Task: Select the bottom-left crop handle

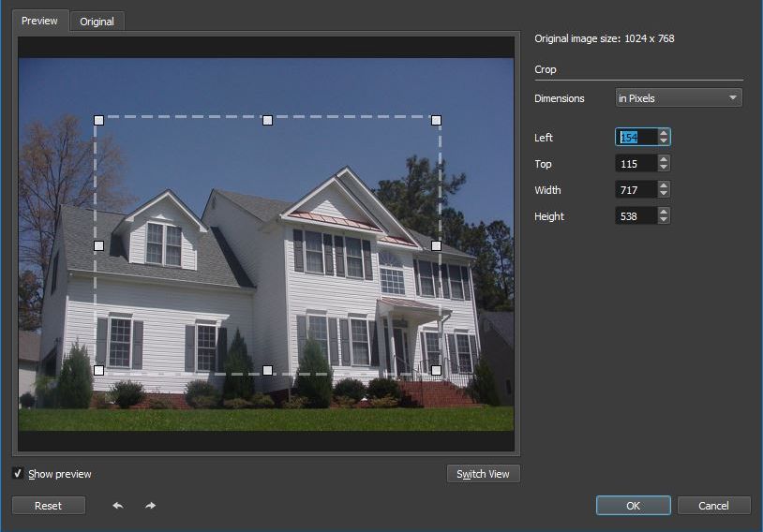Action: pyautogui.click(x=98, y=371)
